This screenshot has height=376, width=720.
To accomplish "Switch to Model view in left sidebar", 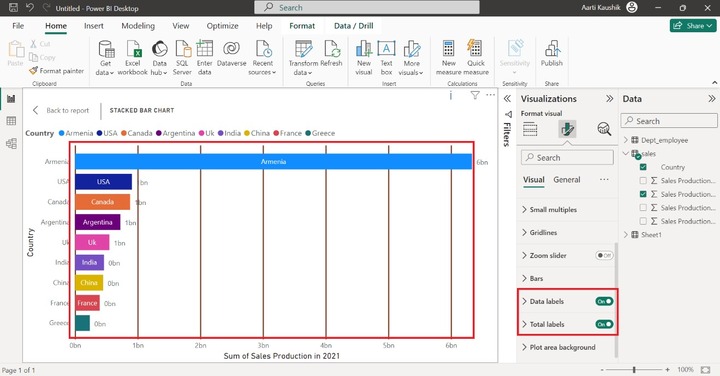I will [x=11, y=144].
